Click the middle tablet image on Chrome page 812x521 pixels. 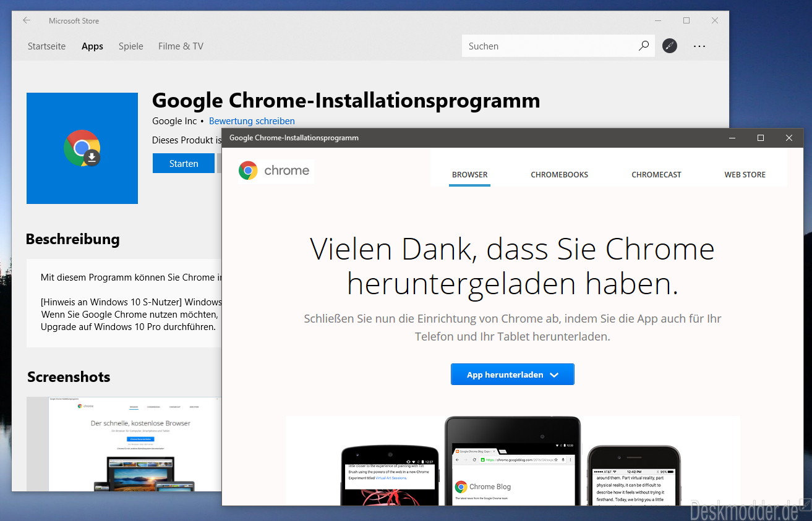513,461
